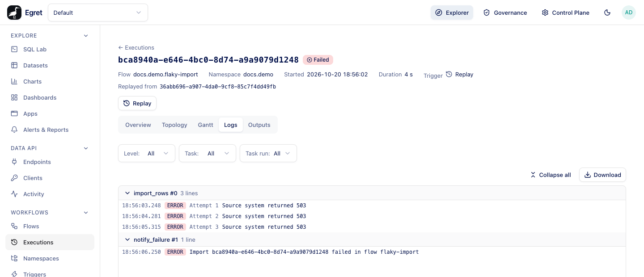The image size is (644, 277).
Task: Click the Endpoints plug icon
Action: point(14,162)
